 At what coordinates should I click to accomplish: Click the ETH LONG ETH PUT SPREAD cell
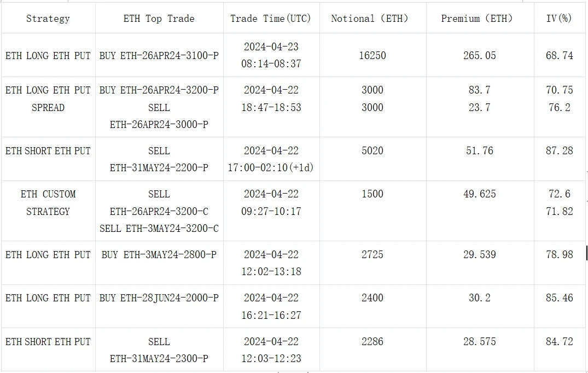coord(48,99)
